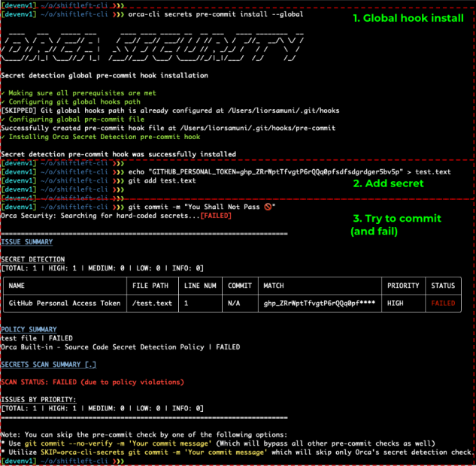Click the ISSUE SUMMARY underlined heading
The width and height of the screenshot is (476, 466).
(x=26, y=242)
